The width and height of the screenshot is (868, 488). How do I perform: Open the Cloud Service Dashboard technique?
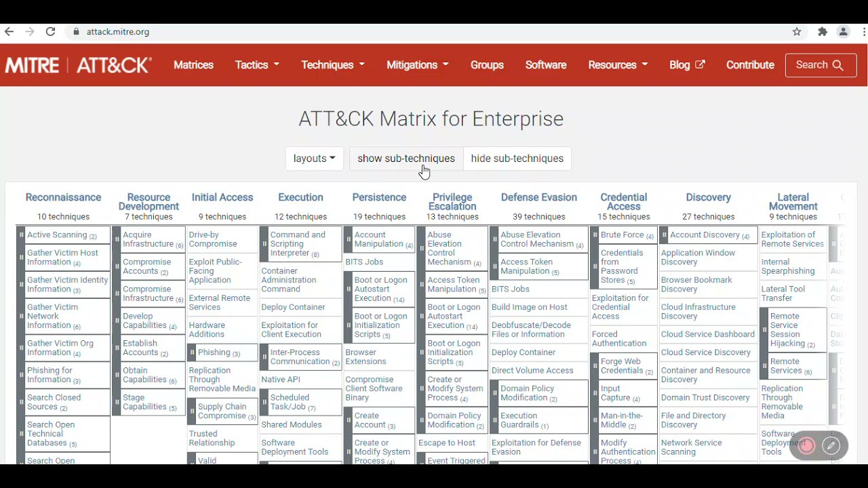[708, 335]
